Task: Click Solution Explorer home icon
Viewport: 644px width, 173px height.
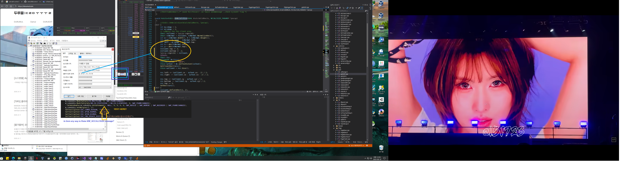Action: click(x=337, y=8)
